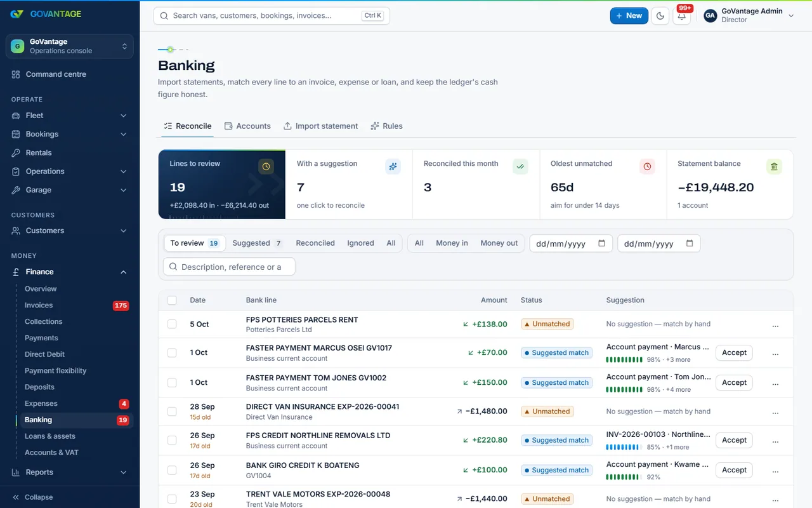The height and width of the screenshot is (508, 812).
Task: Accept the Marcus Osei suggested match
Action: [x=734, y=353]
